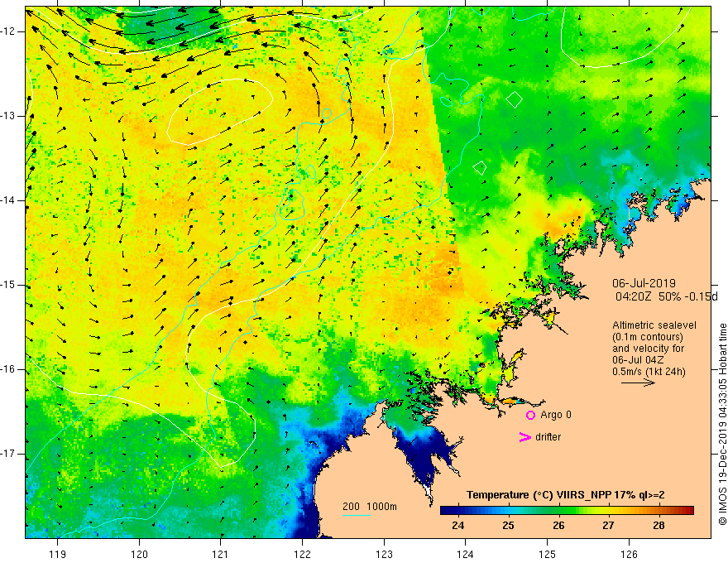Click latitude axis label '-13'
The width and height of the screenshot is (728, 563).
coord(8,116)
